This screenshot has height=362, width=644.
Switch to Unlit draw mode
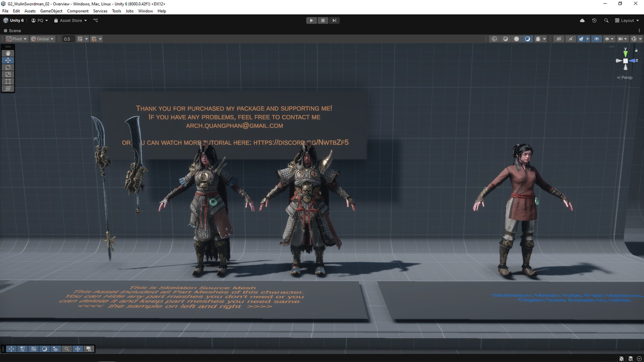pyautogui.click(x=516, y=39)
